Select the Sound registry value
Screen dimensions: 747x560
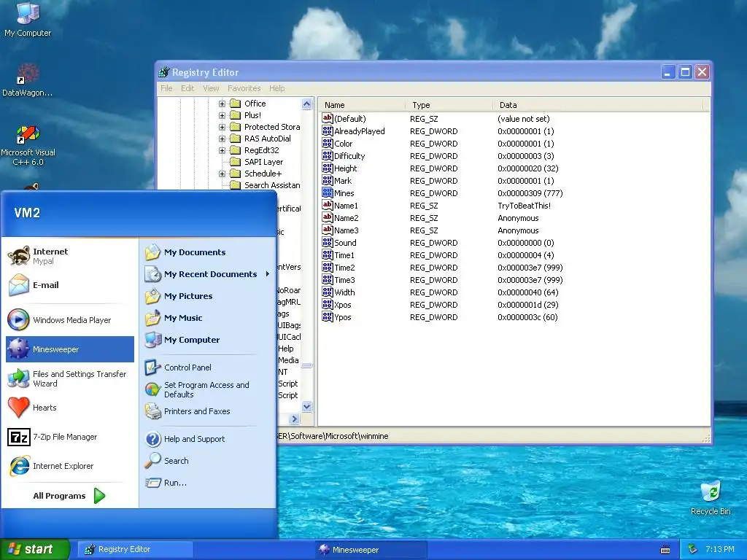coord(345,243)
